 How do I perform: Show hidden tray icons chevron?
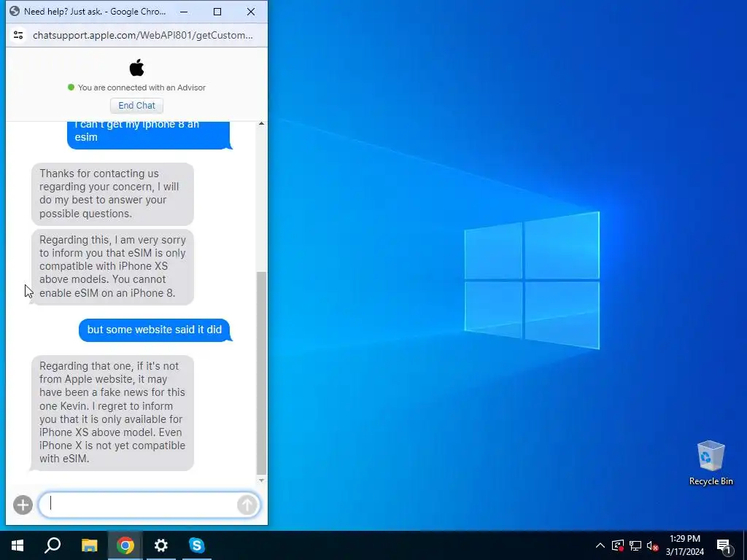coord(600,545)
